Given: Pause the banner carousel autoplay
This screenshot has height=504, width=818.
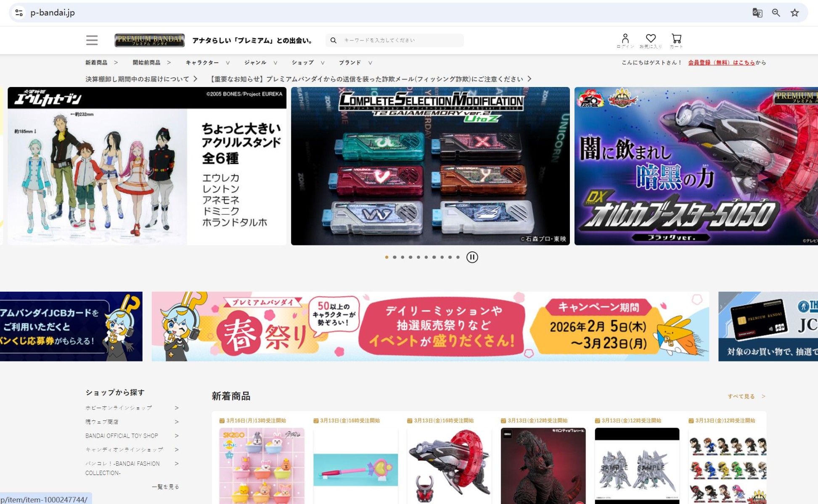Looking at the screenshot, I should click(x=472, y=257).
